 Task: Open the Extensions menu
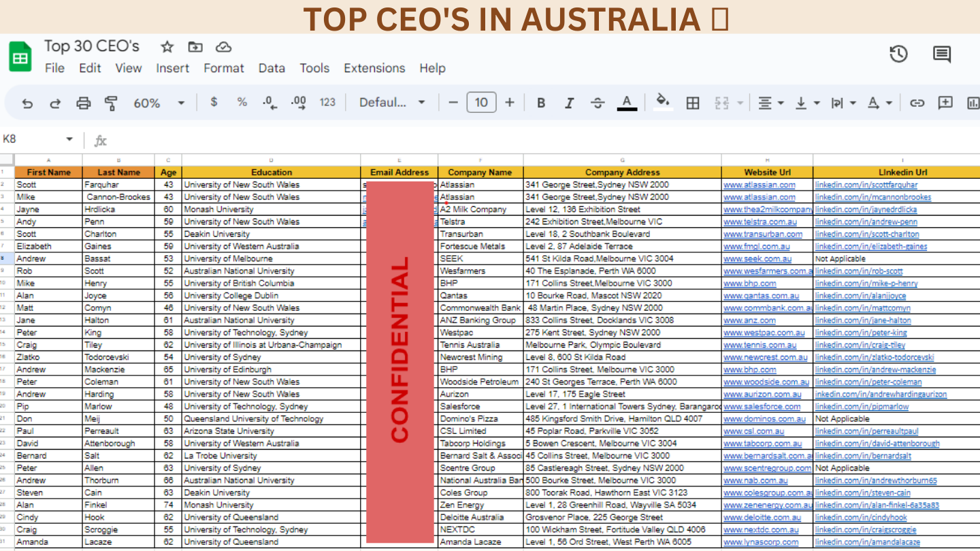tap(374, 68)
